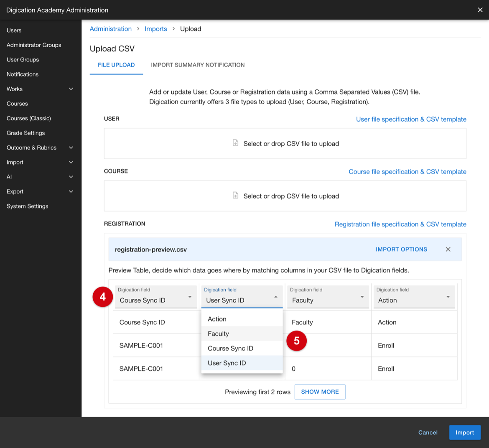The image size is (489, 448).
Task: Switch to the Import Summary Notification tab
Action: click(198, 65)
